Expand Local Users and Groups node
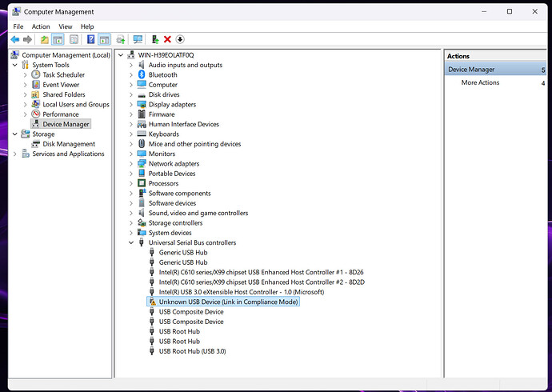Screen dimensions: 552x392 [x=26, y=105]
